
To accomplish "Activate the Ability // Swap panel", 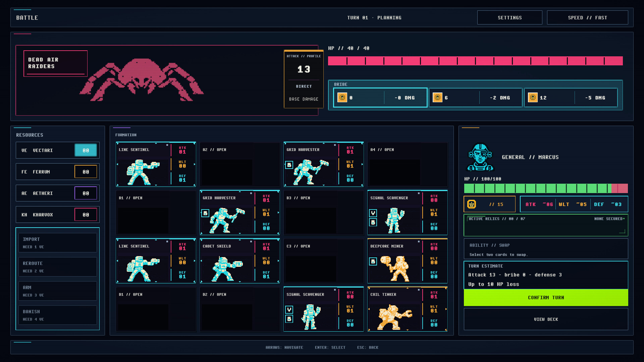I will [x=546, y=249].
